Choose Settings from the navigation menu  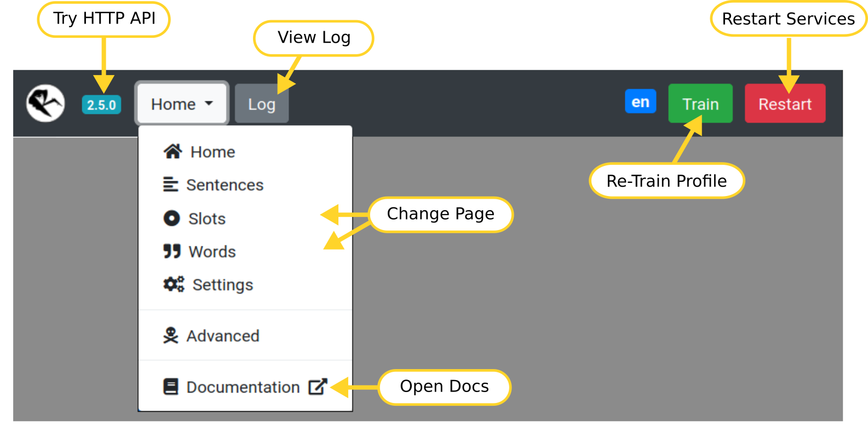[x=222, y=284]
